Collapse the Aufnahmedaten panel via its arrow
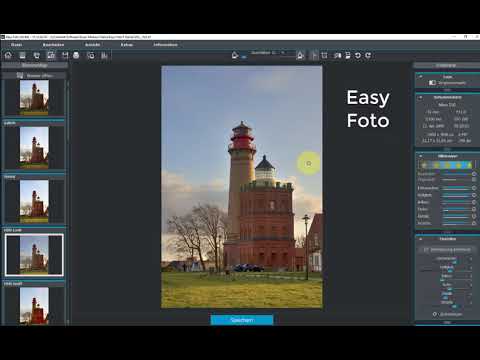Screen dimensions: 480x360 420,97
